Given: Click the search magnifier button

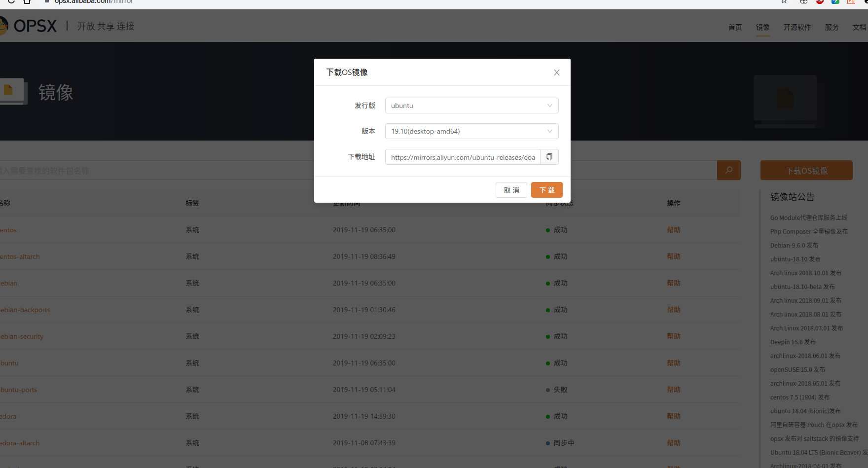Looking at the screenshot, I should tap(729, 170).
